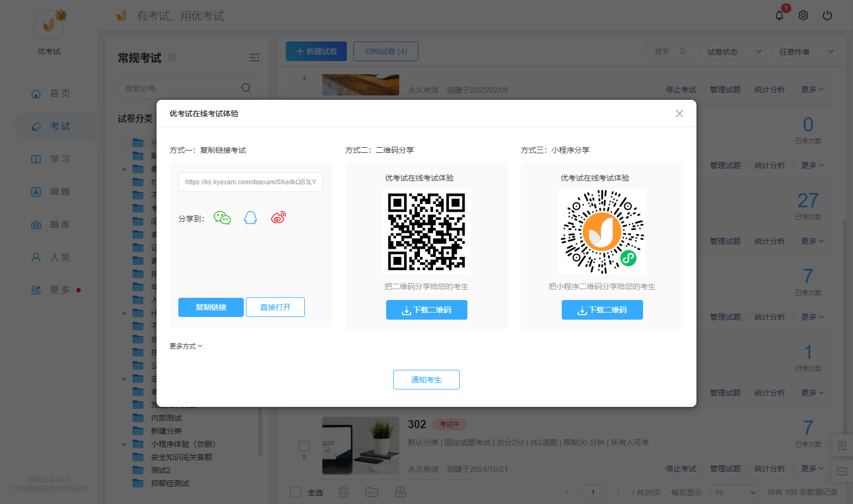
Task: Click the 通知考生 button
Action: pos(426,380)
